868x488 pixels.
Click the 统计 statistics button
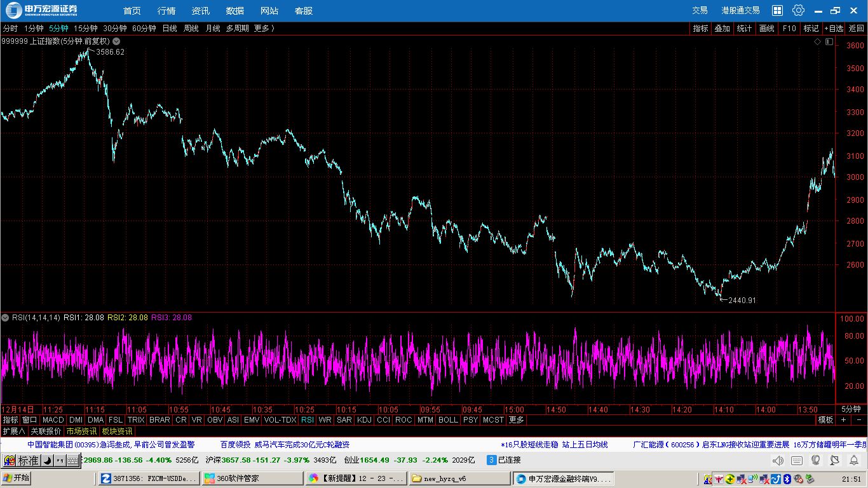(744, 28)
